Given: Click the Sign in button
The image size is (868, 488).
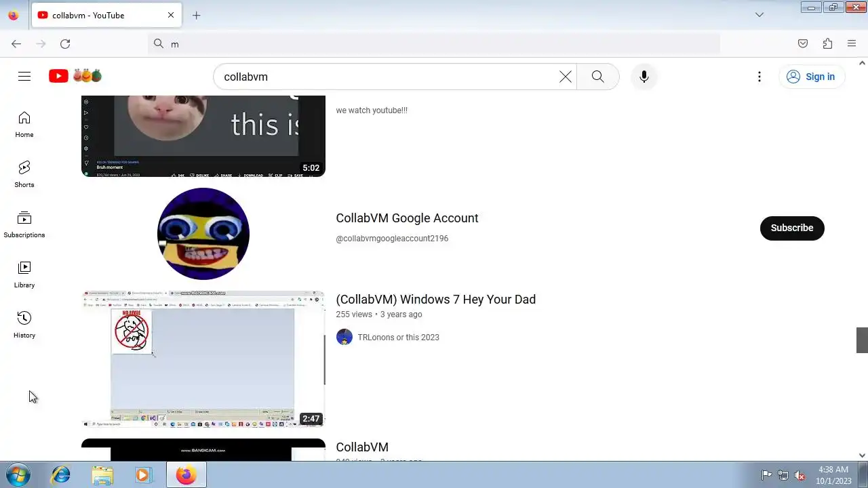Looking at the screenshot, I should 811,77.
